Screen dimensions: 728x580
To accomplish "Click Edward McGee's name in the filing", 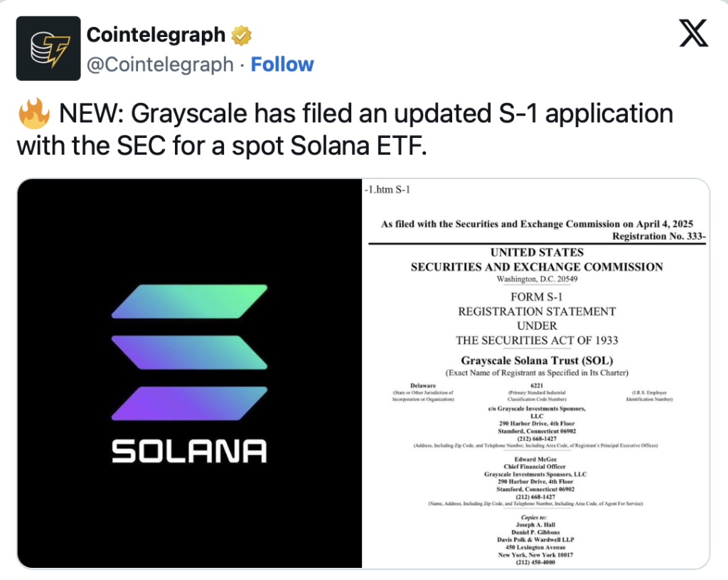I will [537, 459].
